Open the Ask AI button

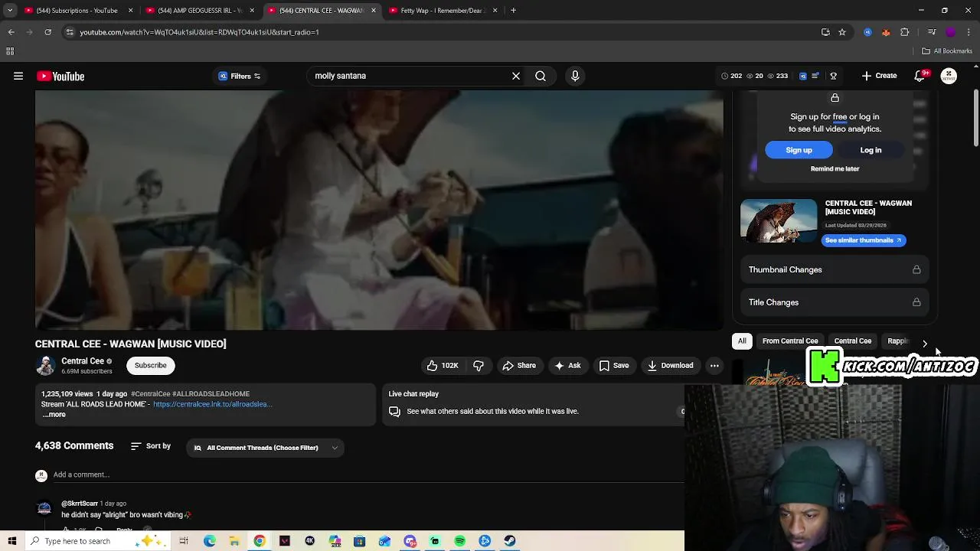coord(567,366)
